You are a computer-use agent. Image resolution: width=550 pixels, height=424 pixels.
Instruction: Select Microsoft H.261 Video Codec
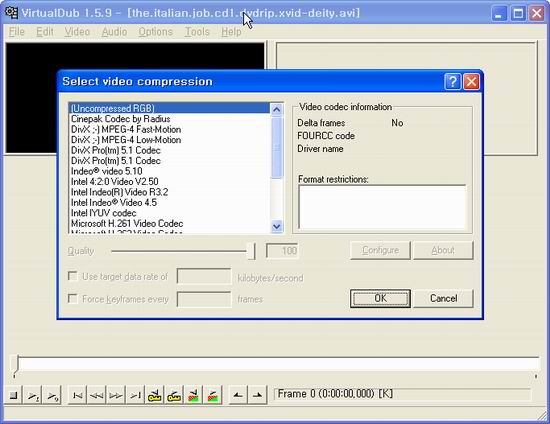170,223
